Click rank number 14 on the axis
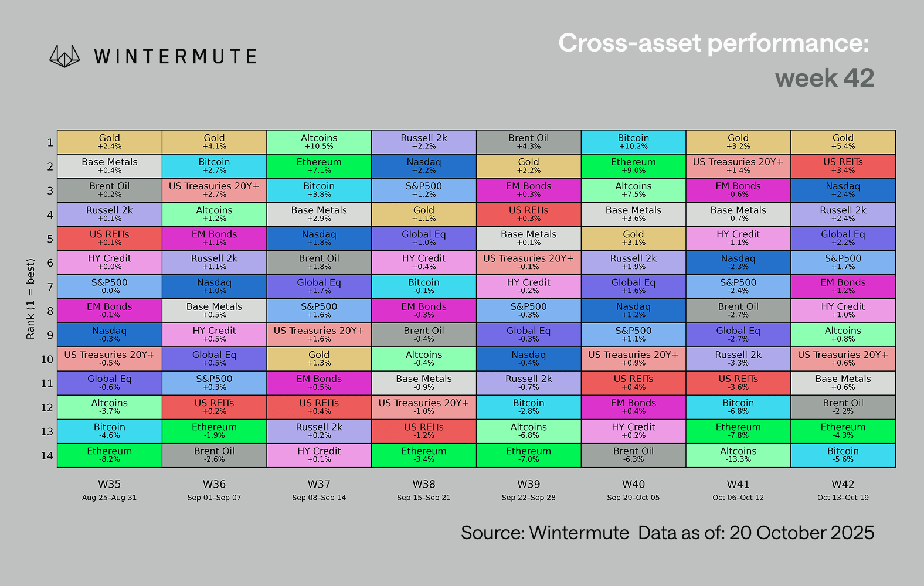This screenshot has height=586, width=924. point(47,455)
